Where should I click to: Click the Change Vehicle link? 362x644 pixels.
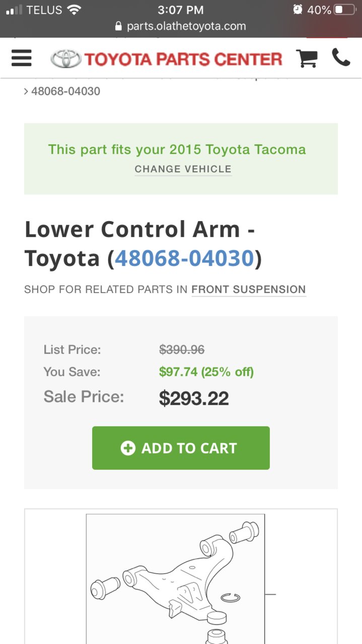click(183, 169)
